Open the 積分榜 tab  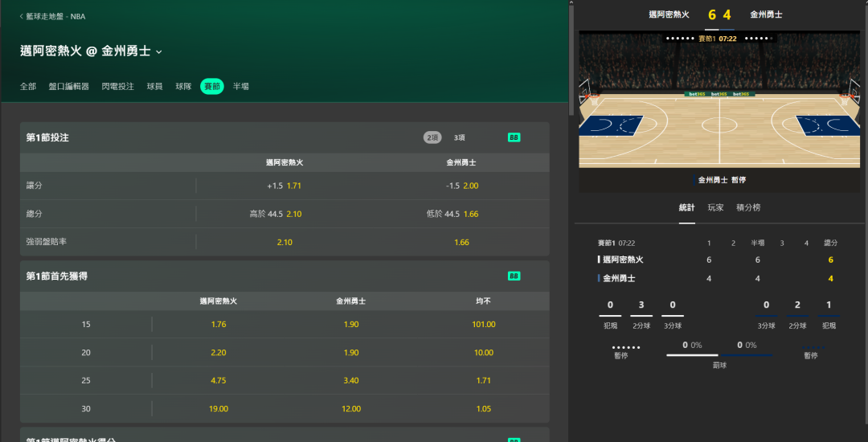point(748,207)
